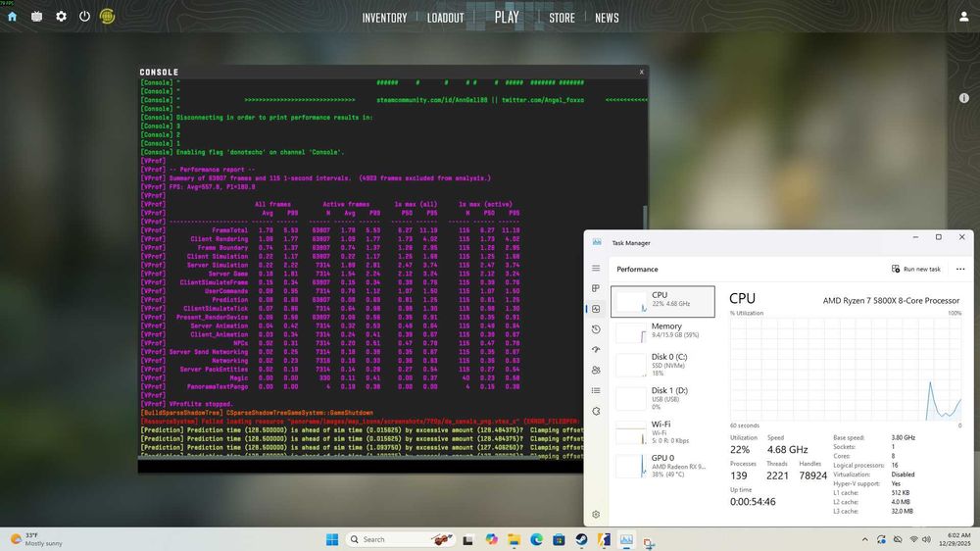Select Wi-Fi in performance list
980x551 pixels.
tap(662, 431)
